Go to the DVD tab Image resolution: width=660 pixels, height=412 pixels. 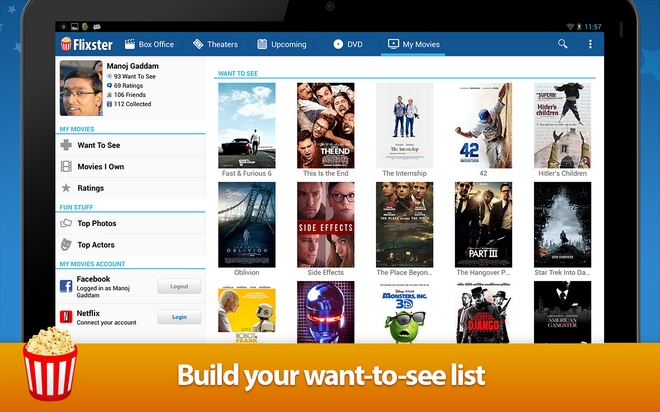point(347,44)
